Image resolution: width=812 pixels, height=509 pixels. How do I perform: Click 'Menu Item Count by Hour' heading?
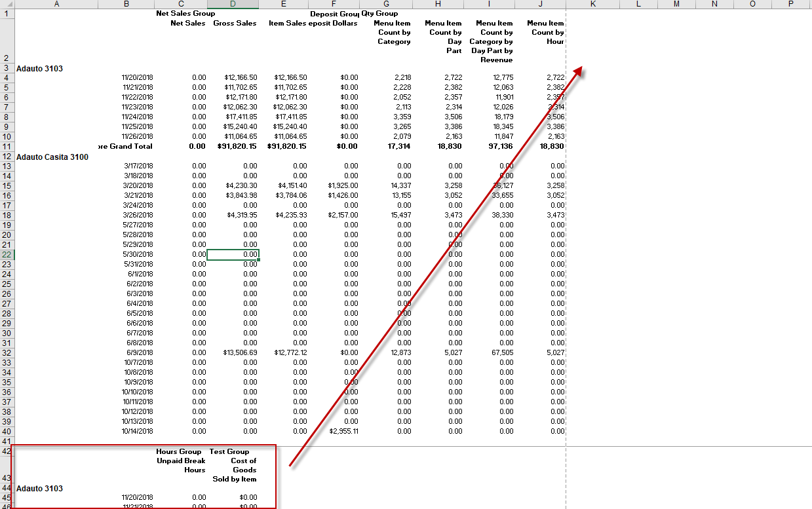point(547,33)
